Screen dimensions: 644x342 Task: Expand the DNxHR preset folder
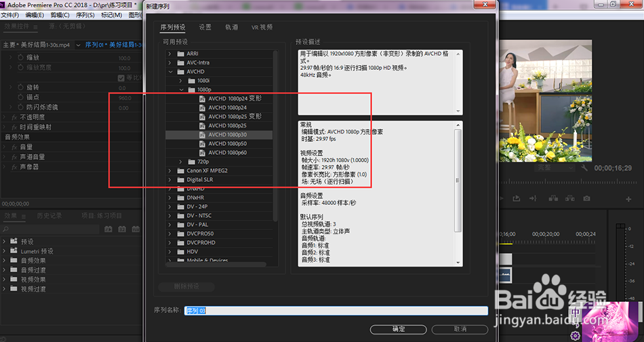coord(170,197)
